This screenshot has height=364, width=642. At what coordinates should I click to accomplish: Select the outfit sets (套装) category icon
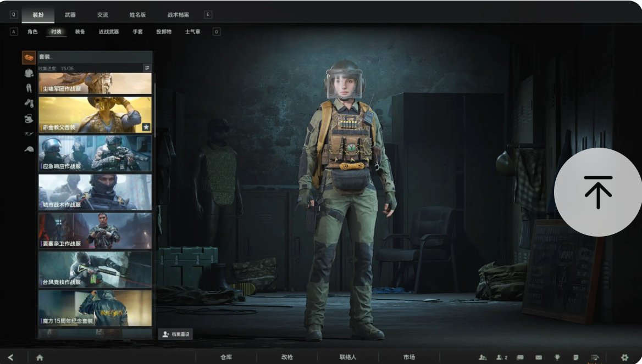(29, 58)
